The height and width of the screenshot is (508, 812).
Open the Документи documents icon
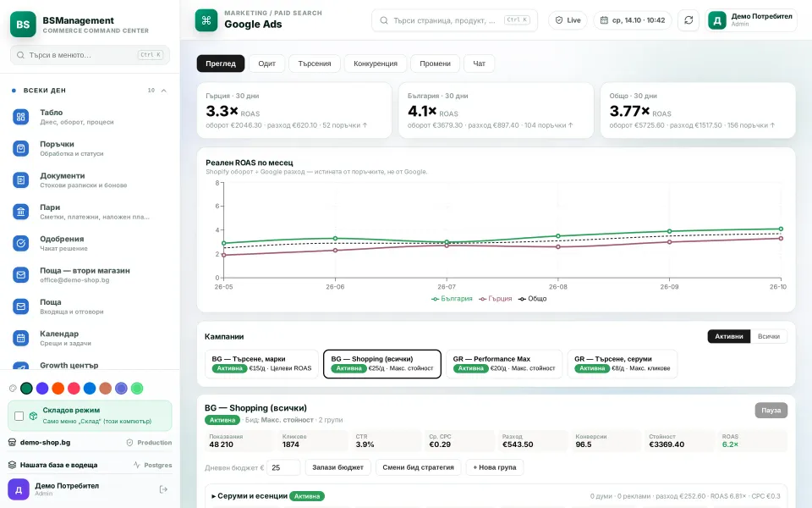(20, 180)
